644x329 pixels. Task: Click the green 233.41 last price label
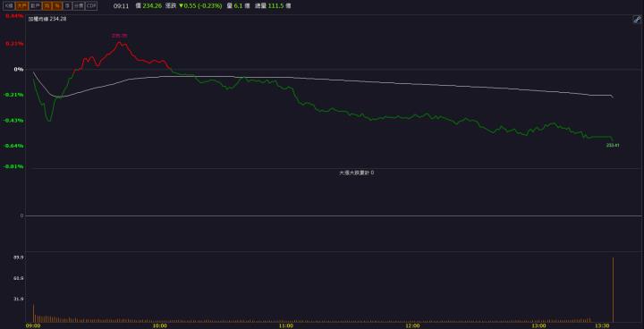click(613, 145)
